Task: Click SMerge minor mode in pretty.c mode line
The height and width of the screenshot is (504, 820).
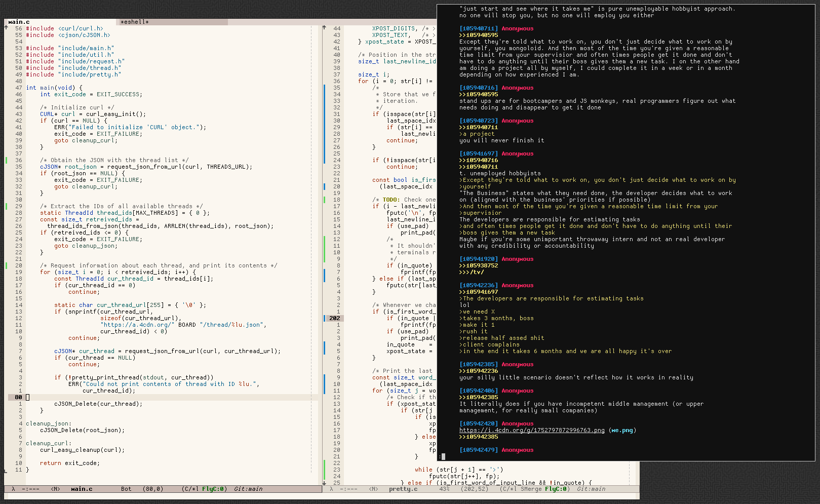Action: (531, 489)
